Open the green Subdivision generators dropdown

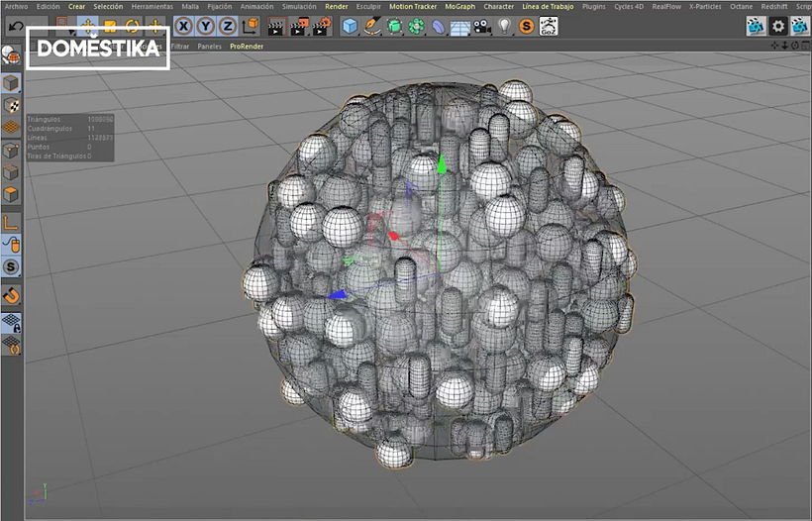click(x=394, y=26)
